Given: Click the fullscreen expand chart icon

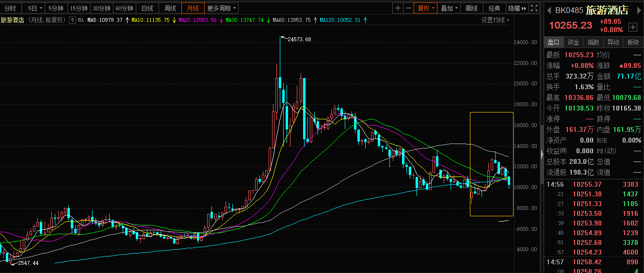Looking at the screenshot, I should (x=534, y=8).
